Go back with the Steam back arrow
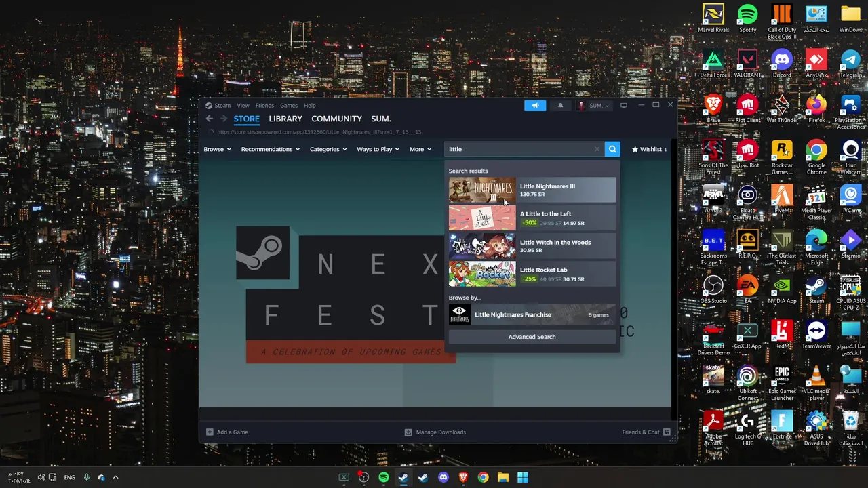 click(210, 119)
